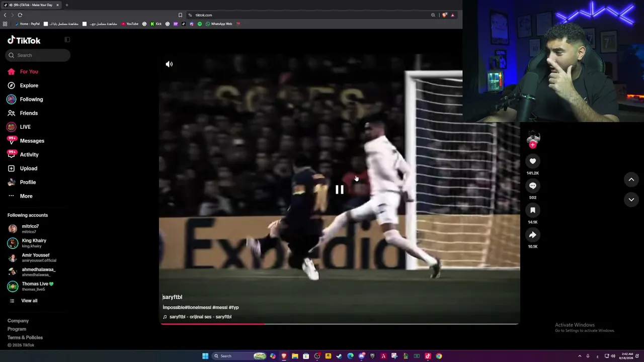Open the LIVE section
Screen dimensions: 644x362
(19, 127)
